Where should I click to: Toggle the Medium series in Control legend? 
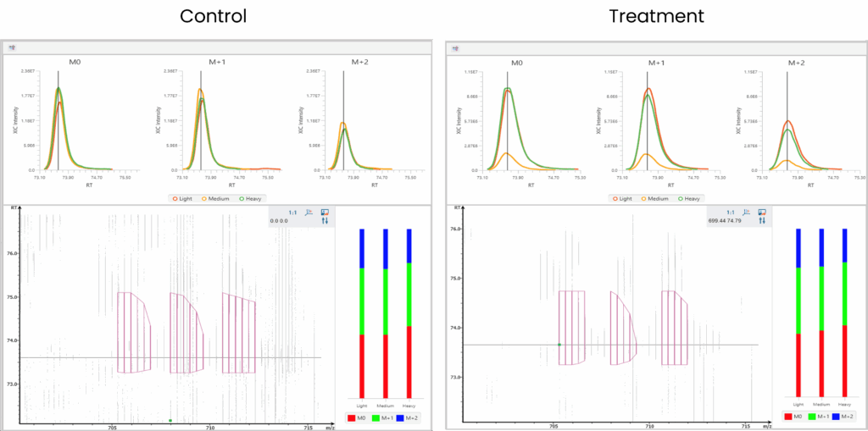(x=217, y=198)
